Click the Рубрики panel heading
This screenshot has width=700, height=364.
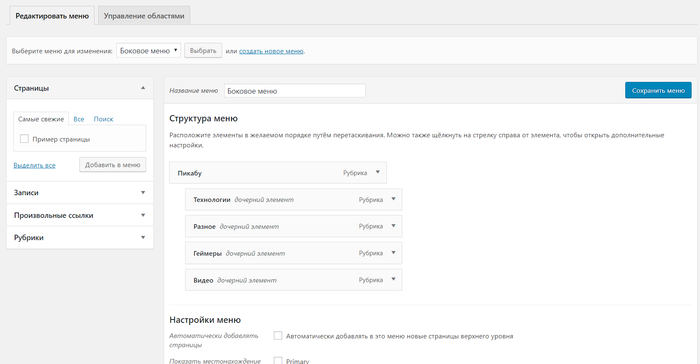29,238
